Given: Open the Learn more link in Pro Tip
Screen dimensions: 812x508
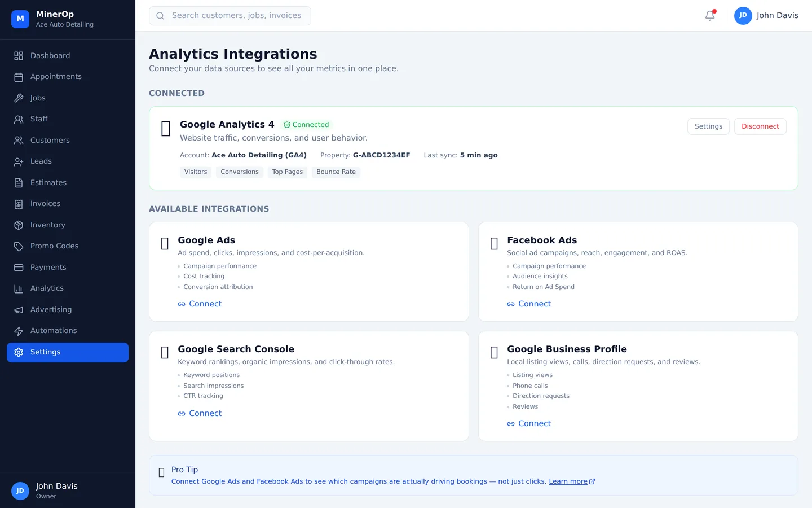Looking at the screenshot, I should coord(568,481).
